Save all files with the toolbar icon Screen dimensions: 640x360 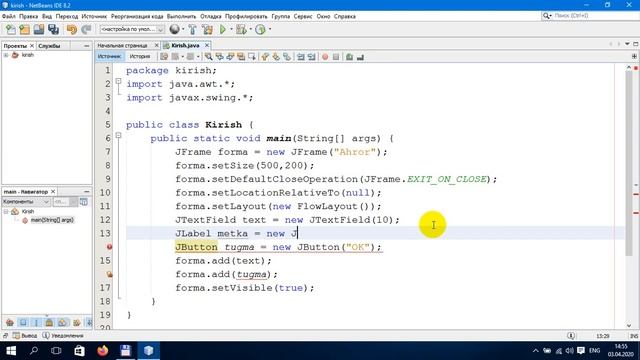(53, 29)
